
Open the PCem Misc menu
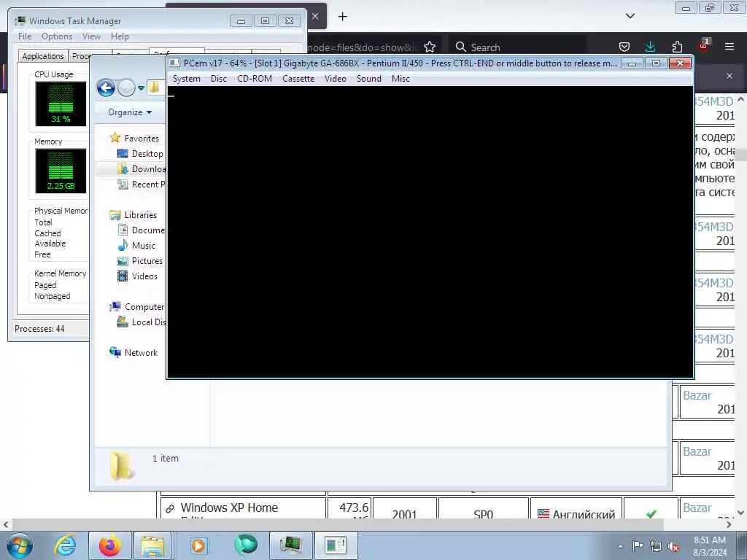[400, 79]
